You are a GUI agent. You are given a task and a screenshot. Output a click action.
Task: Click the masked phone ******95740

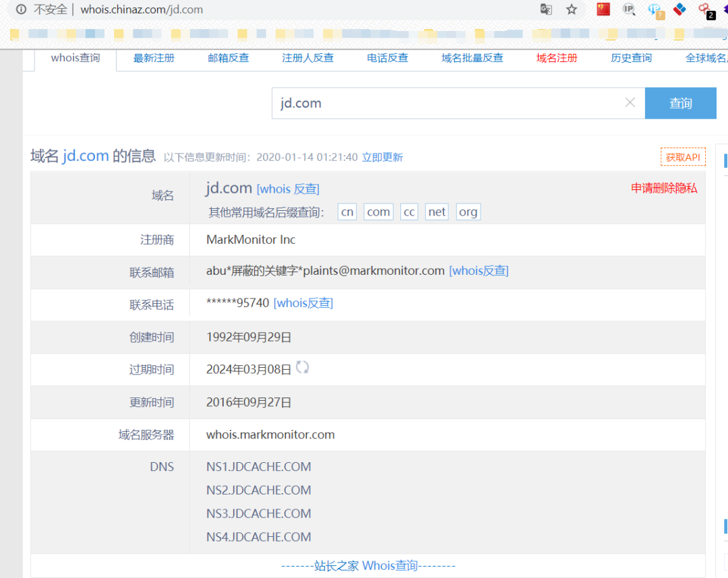click(238, 303)
